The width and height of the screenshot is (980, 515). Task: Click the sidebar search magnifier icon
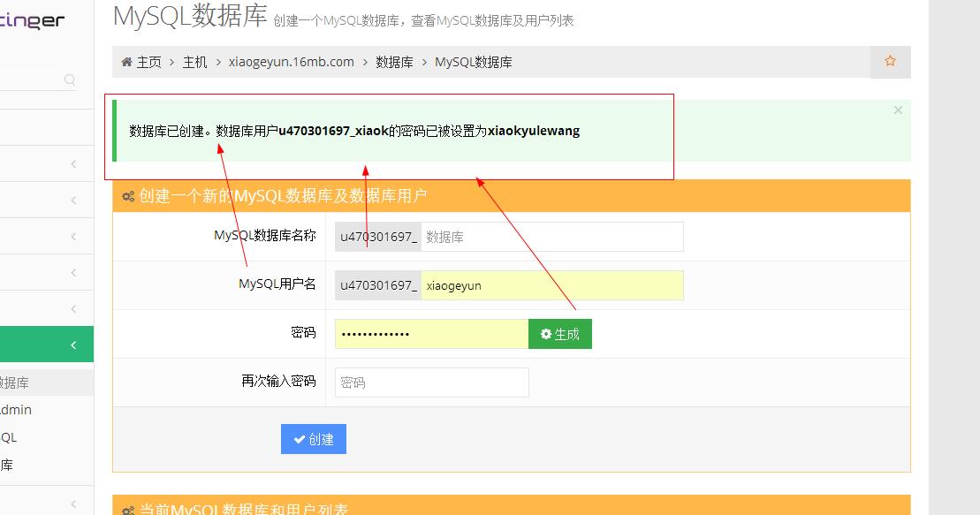point(70,80)
